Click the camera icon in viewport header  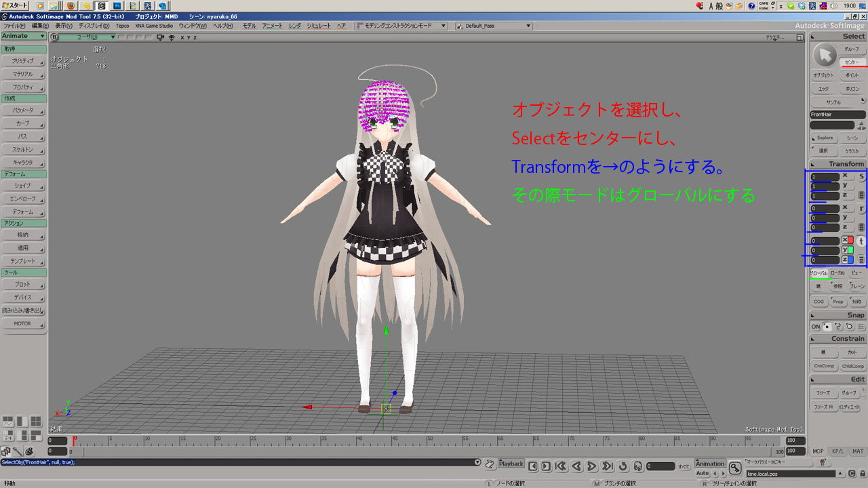161,37
